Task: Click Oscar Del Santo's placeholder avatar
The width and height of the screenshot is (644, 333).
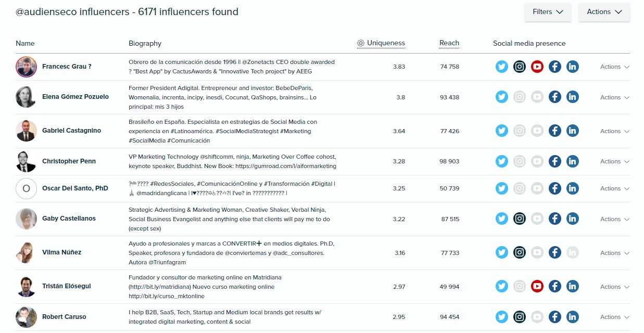Action: pyautogui.click(x=26, y=188)
